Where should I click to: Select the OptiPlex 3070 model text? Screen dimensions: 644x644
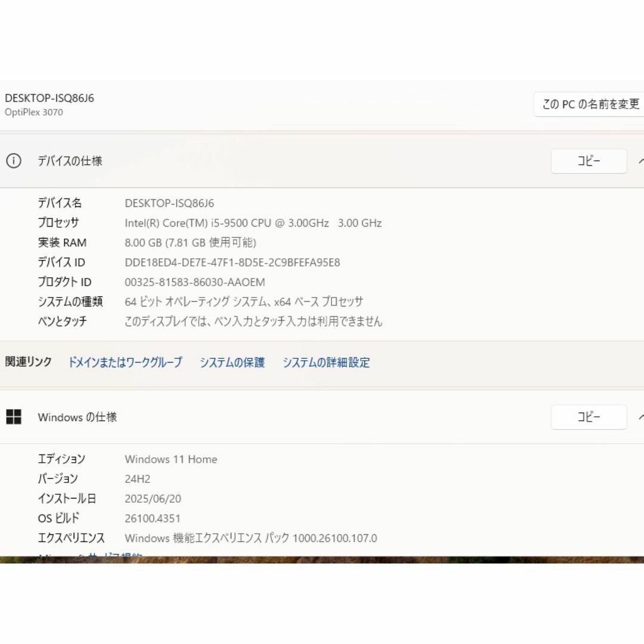(33, 112)
